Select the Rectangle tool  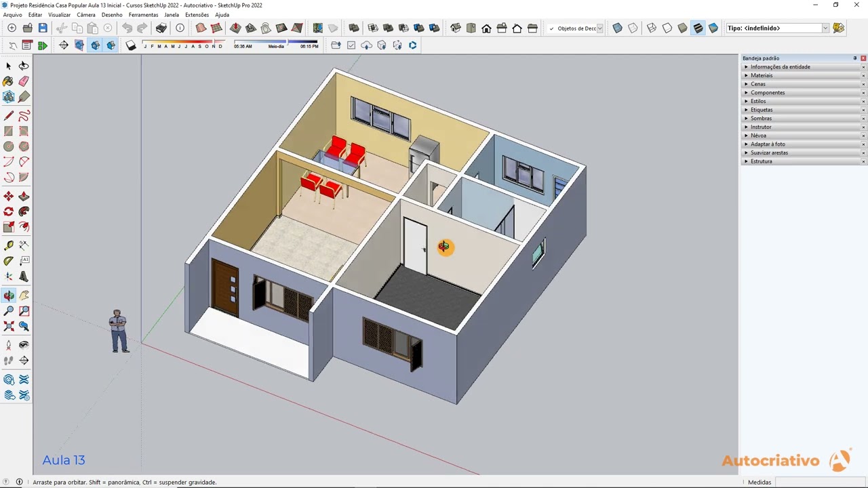[8, 131]
